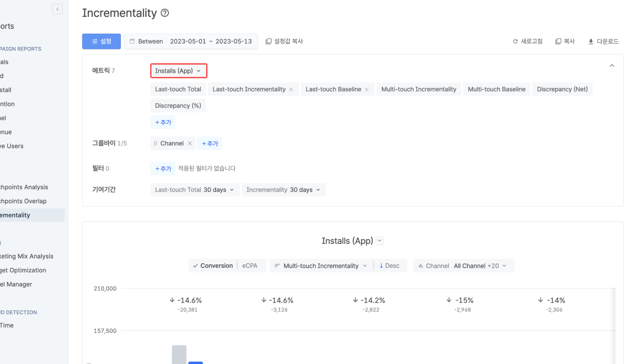Screen dimensions: 637x364
Task: Click 새로고침 refresh button
Action: [527, 41]
